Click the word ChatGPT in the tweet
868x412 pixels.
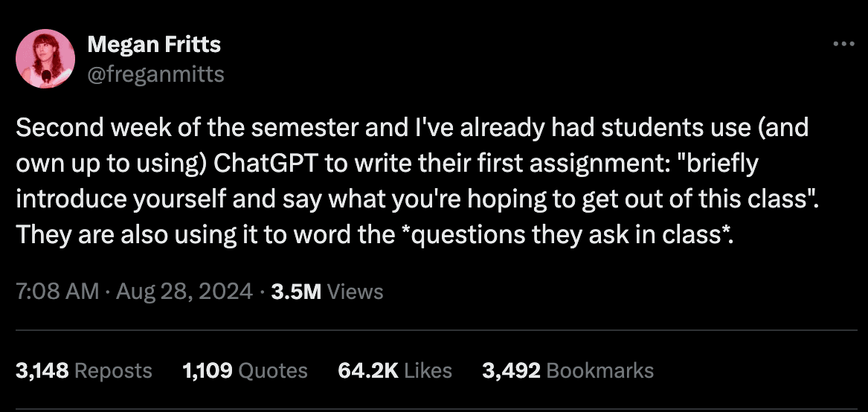(x=266, y=164)
